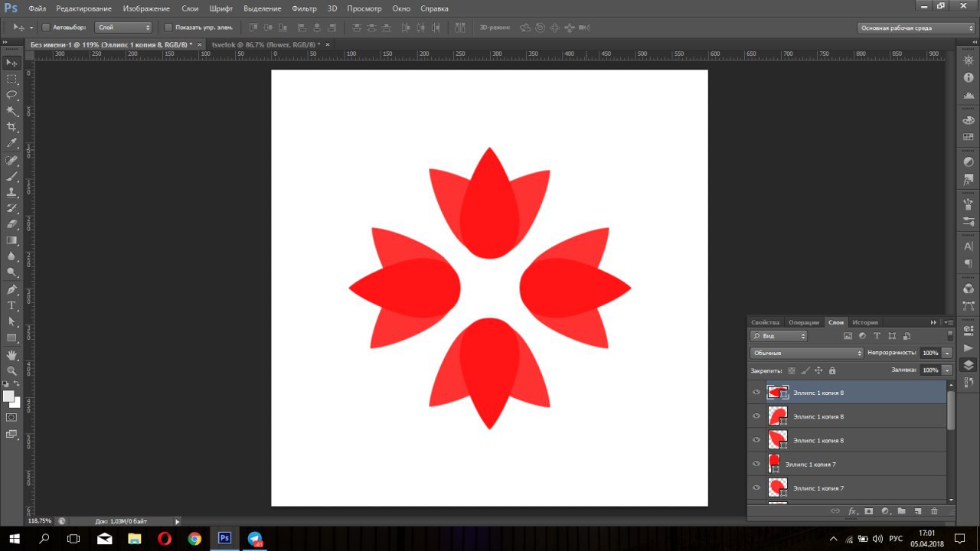Image resolution: width=980 pixels, height=551 pixels.
Task: Select the Path Selection arrow tool
Action: pyautogui.click(x=11, y=322)
